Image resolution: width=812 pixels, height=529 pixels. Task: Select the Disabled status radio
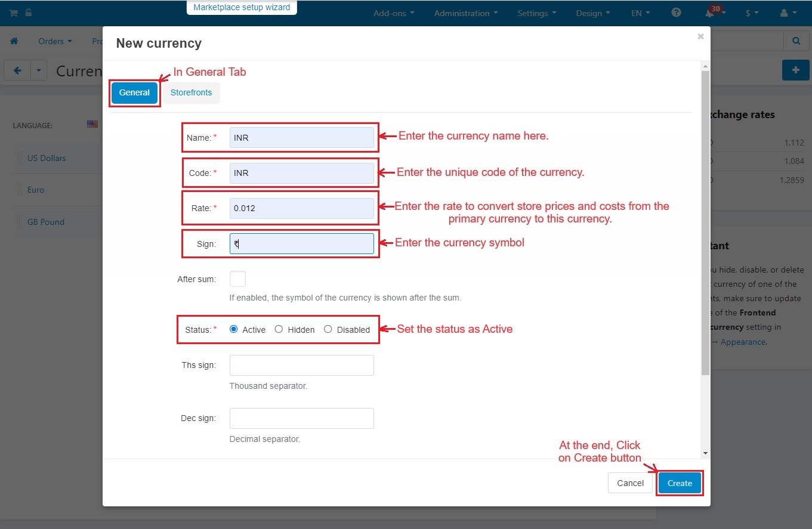point(328,329)
